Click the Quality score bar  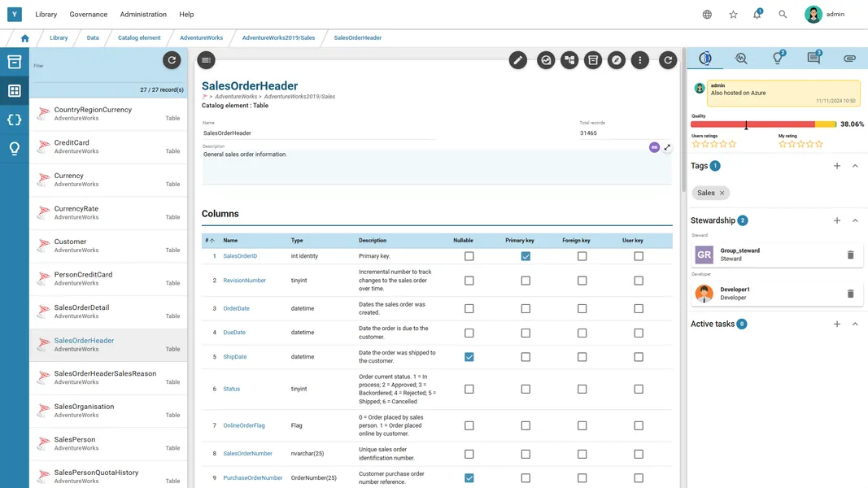tap(763, 124)
